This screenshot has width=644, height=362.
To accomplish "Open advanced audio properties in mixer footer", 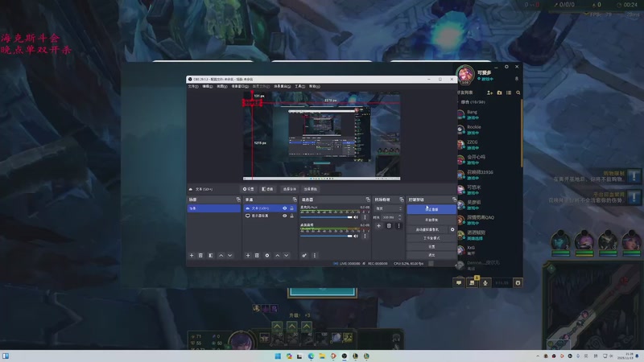I will [304, 256].
